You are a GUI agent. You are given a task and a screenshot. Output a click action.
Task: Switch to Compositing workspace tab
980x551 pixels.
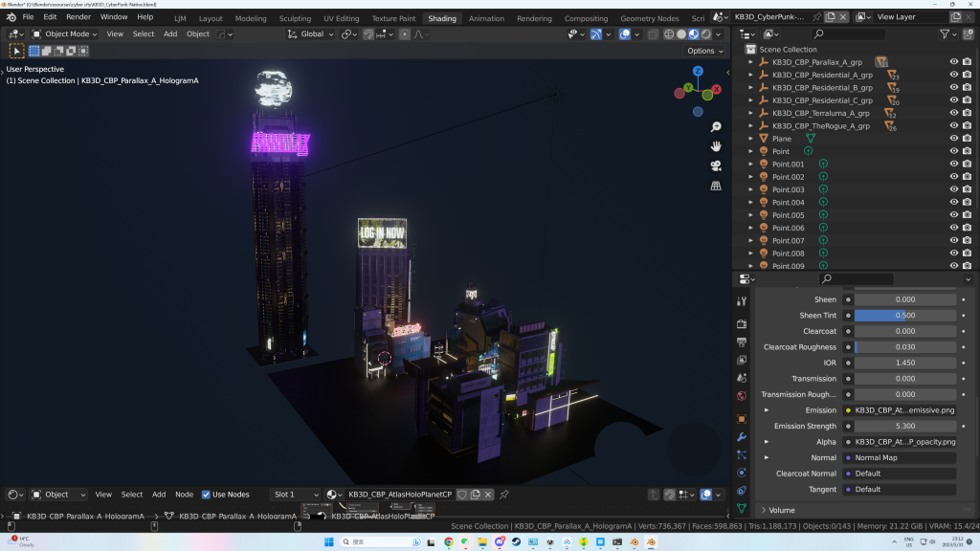point(586,18)
